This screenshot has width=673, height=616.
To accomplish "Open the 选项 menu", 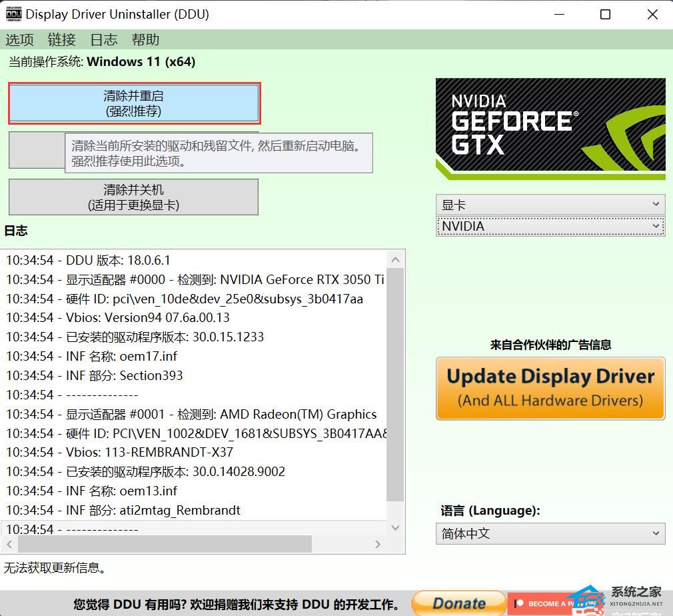I will tap(20, 40).
